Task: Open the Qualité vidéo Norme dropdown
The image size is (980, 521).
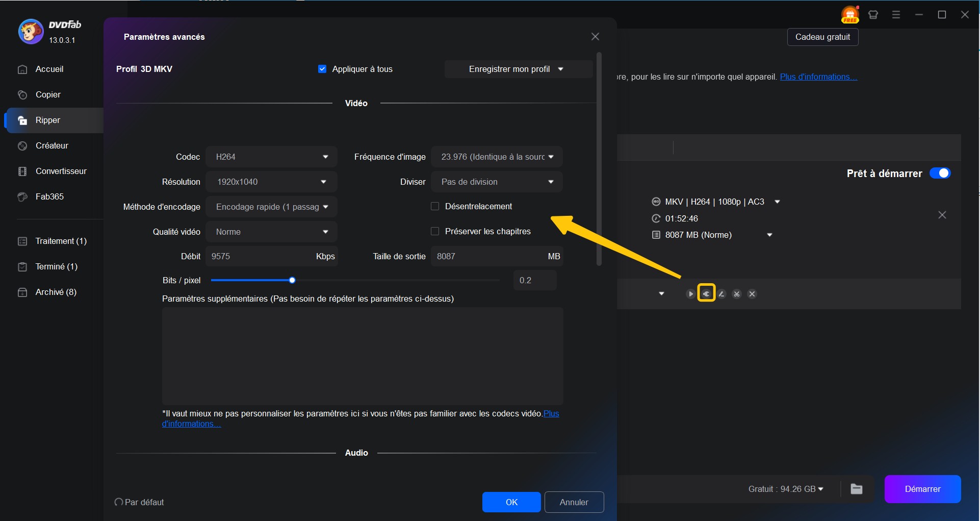Action: point(271,232)
